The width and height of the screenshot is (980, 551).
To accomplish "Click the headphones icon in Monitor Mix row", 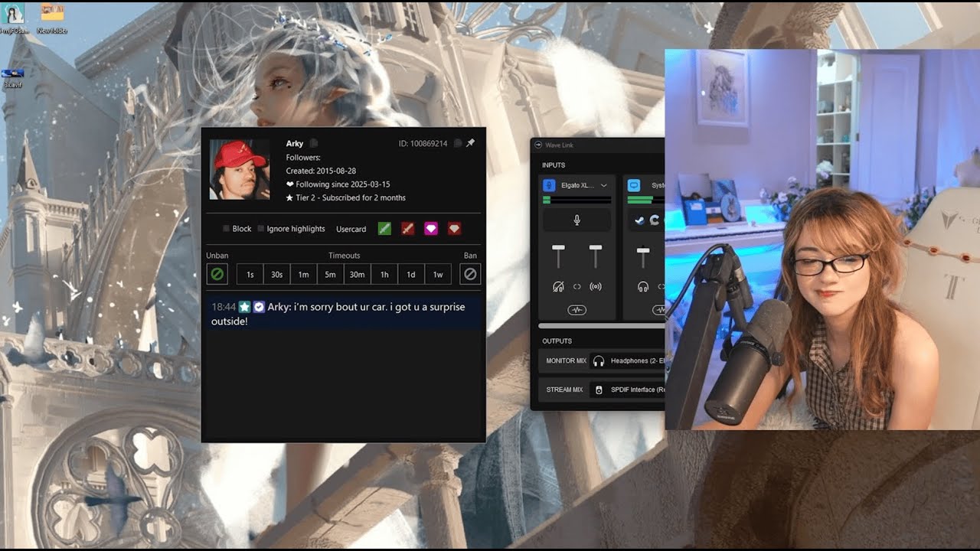I will (x=599, y=360).
